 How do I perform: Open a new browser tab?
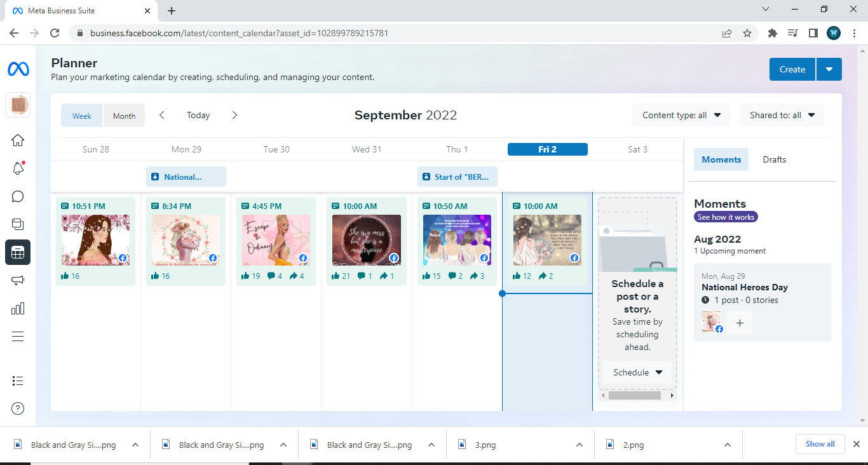click(172, 11)
